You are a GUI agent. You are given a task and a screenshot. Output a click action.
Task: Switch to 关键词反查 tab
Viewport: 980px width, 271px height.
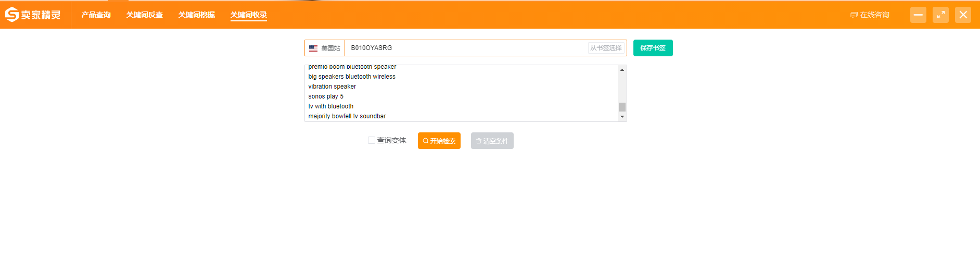pyautogui.click(x=145, y=15)
